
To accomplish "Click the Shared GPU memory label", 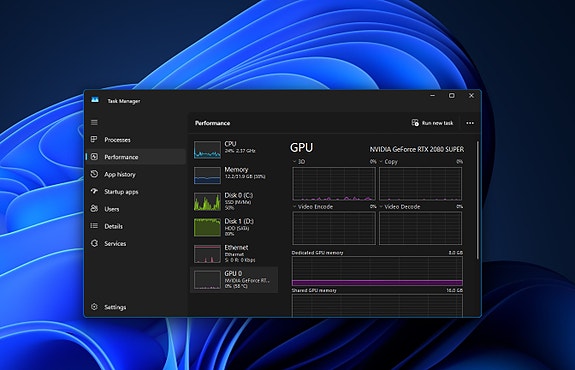I will tap(314, 290).
